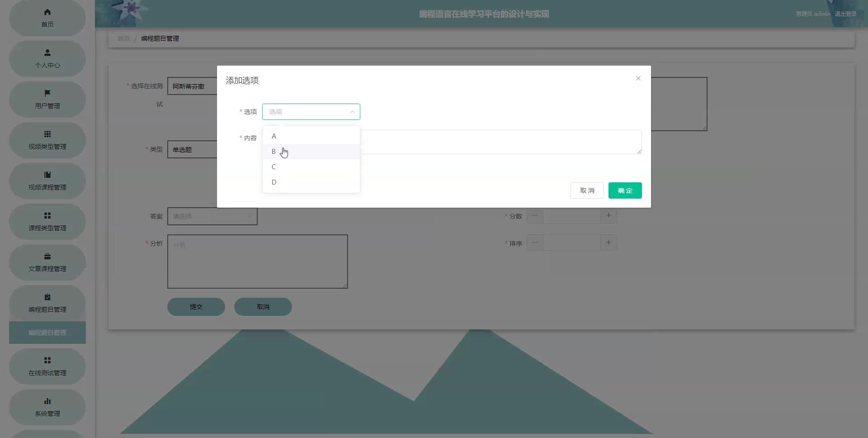This screenshot has width=868, height=438.
Task: Click 退出登录 link
Action: coord(846,14)
